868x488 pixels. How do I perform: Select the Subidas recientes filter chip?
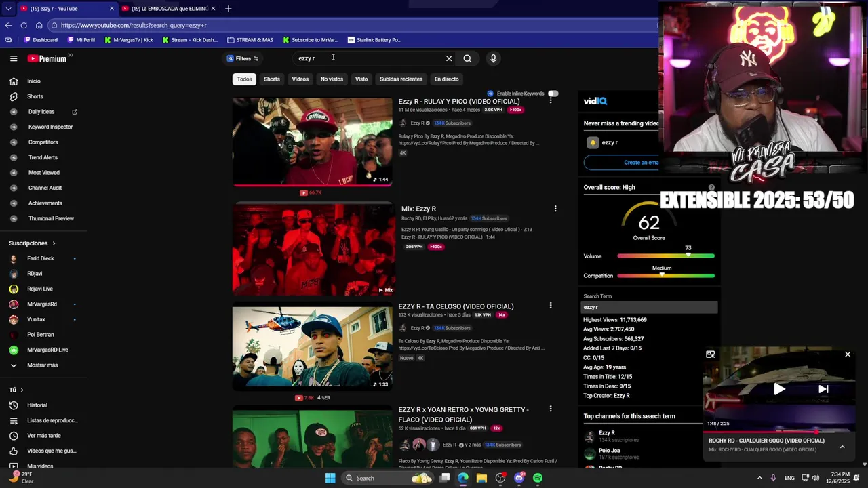pyautogui.click(x=401, y=79)
